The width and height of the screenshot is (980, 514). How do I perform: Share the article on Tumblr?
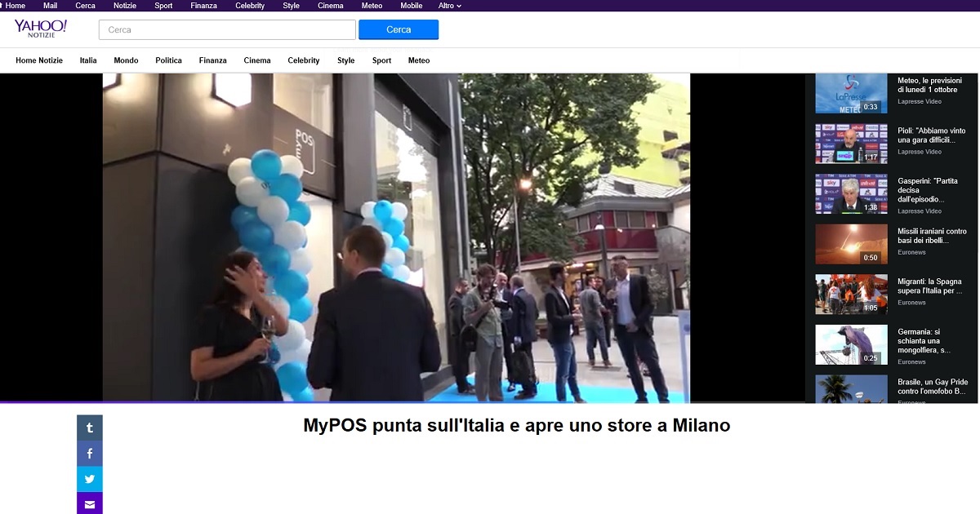pos(90,428)
